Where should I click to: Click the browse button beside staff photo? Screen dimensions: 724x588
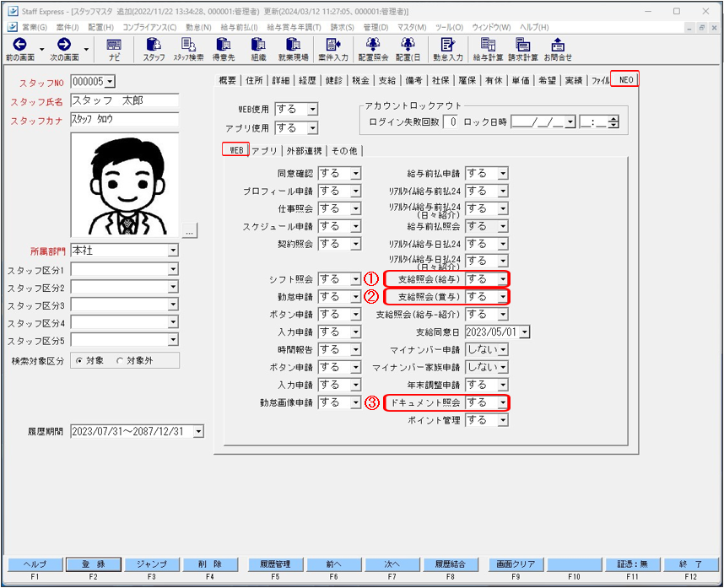pos(189,231)
